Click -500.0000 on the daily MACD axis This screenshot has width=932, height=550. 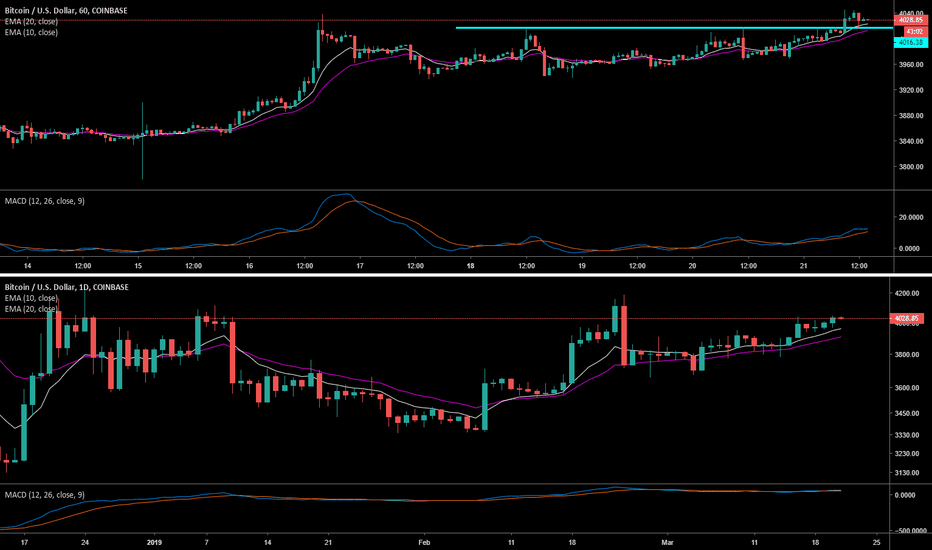pos(911,531)
